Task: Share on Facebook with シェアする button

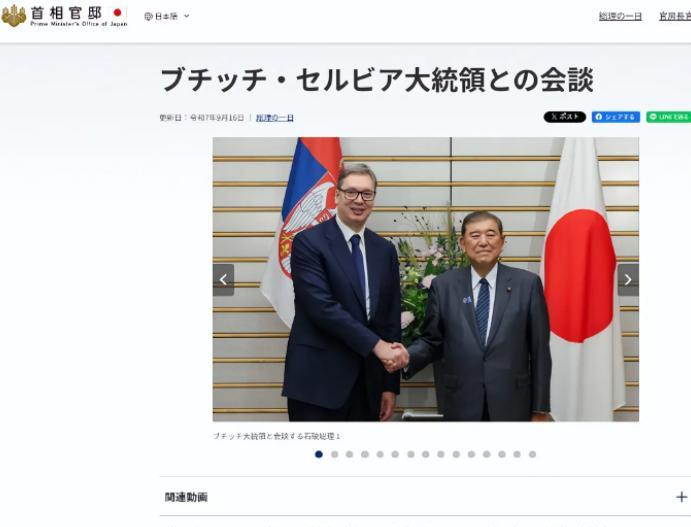Action: point(616,117)
